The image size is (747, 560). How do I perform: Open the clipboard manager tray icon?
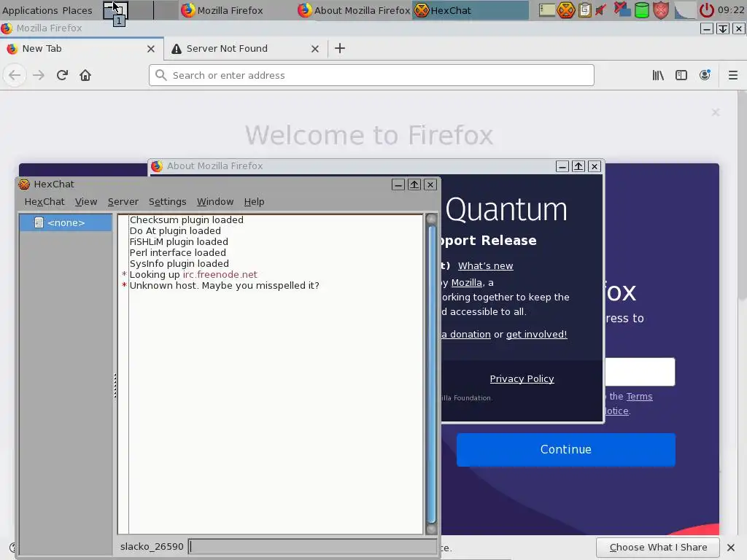584,10
